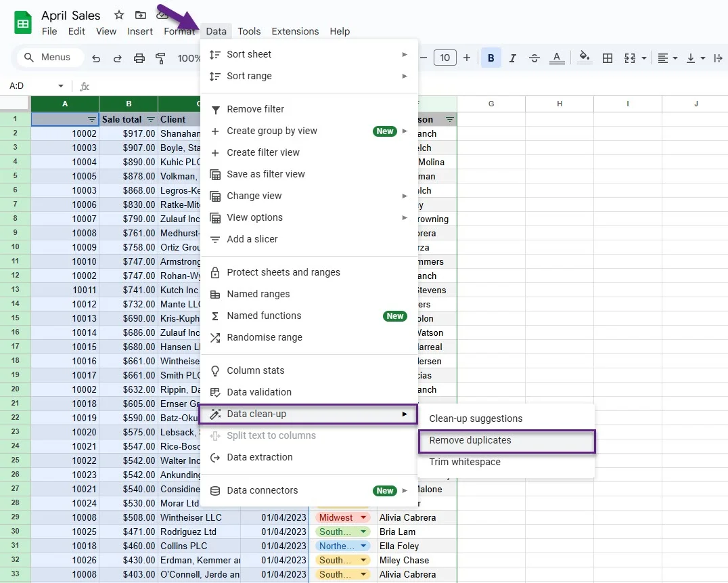
Task: Select row 15 header
Action: pos(16,318)
